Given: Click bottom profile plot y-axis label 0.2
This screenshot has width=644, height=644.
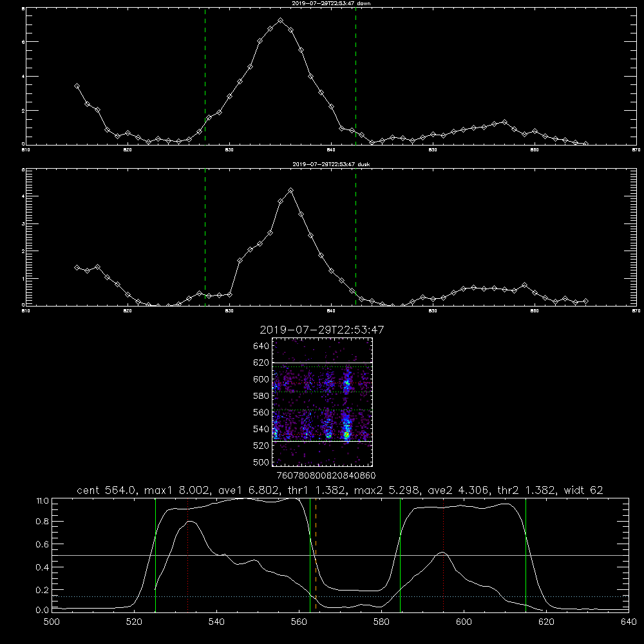Looking at the screenshot, I should 43,589.
